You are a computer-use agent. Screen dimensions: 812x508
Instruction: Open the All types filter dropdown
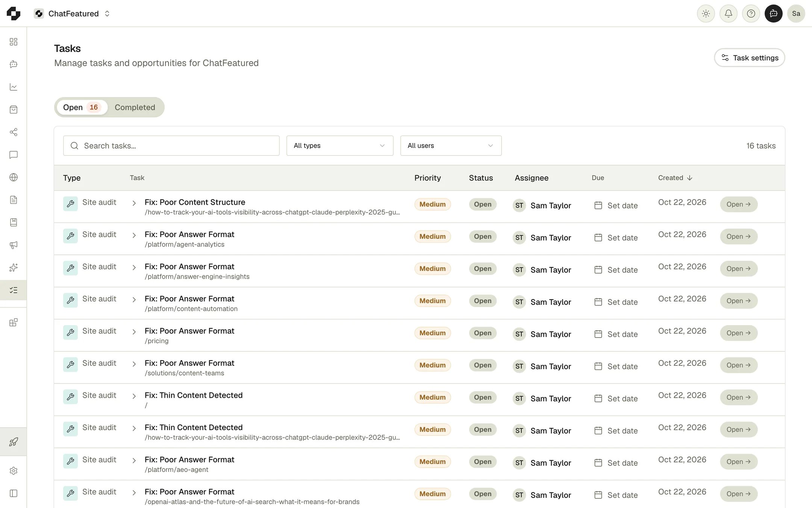[x=340, y=146]
